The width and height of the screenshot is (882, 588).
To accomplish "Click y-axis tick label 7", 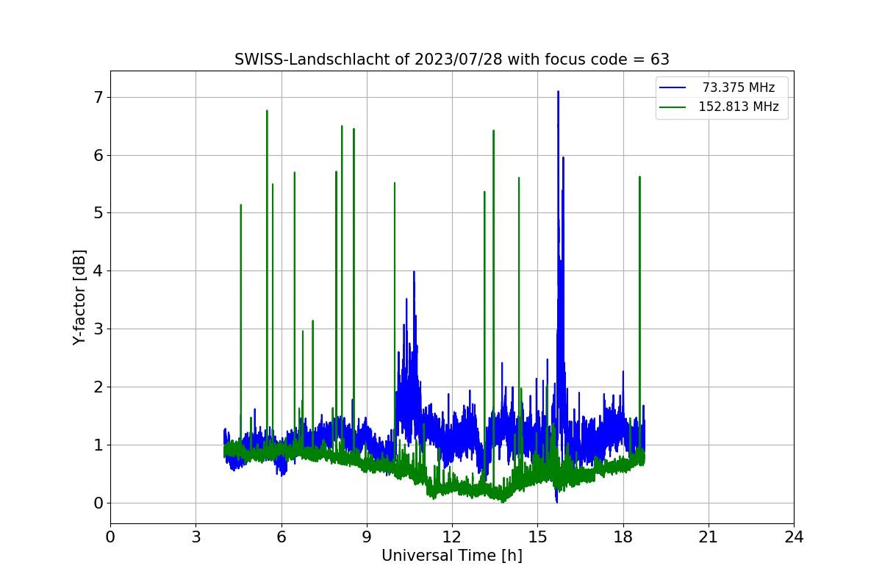I will tap(98, 98).
